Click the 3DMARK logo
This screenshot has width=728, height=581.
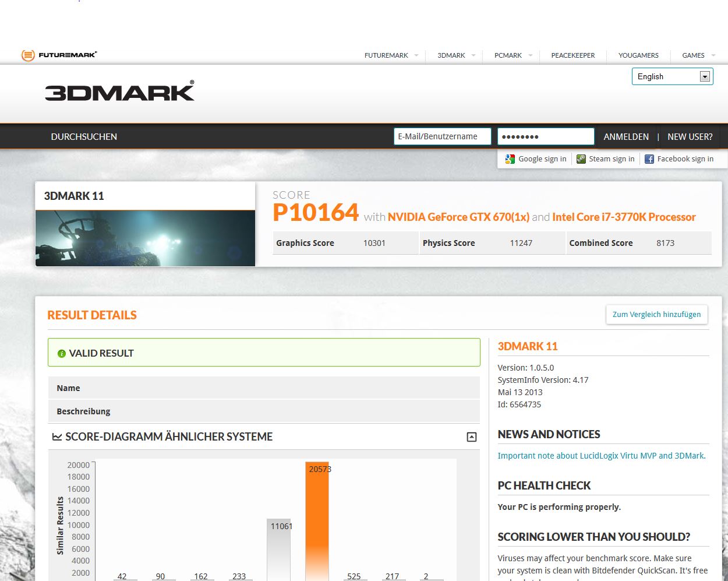pos(119,91)
